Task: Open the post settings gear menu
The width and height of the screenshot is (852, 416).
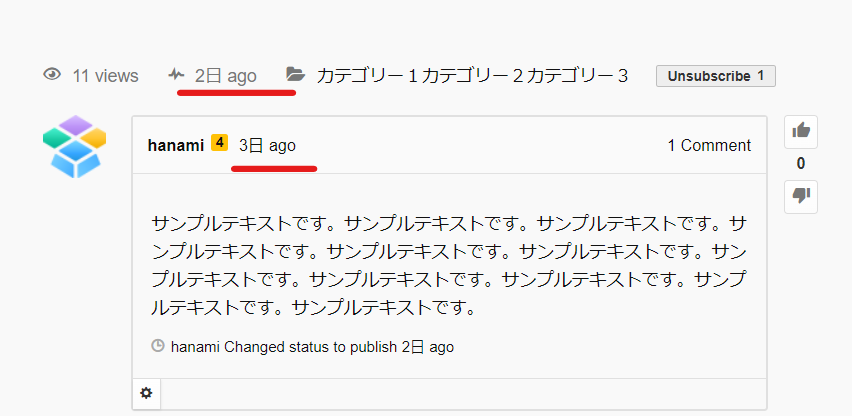Action: (146, 394)
